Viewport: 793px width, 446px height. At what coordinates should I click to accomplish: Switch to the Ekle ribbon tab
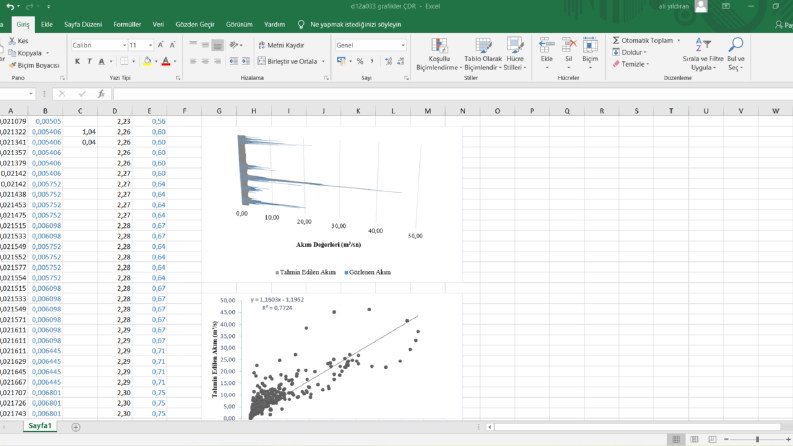point(47,24)
